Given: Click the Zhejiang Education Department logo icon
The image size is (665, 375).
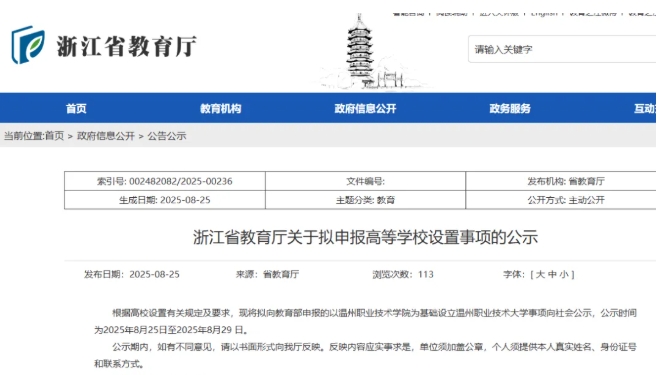Looking at the screenshot, I should click(x=28, y=45).
